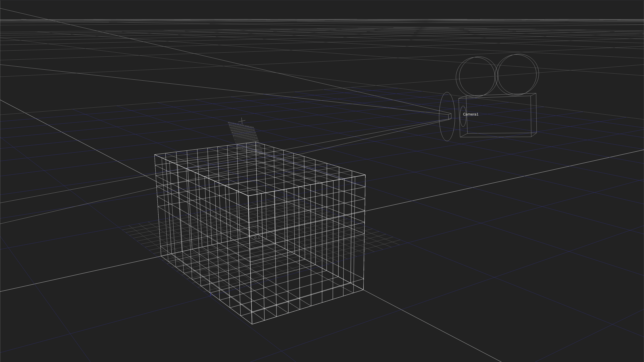Click the camera's lens ellipse
Screen dimensions: 644x362
pos(447,116)
